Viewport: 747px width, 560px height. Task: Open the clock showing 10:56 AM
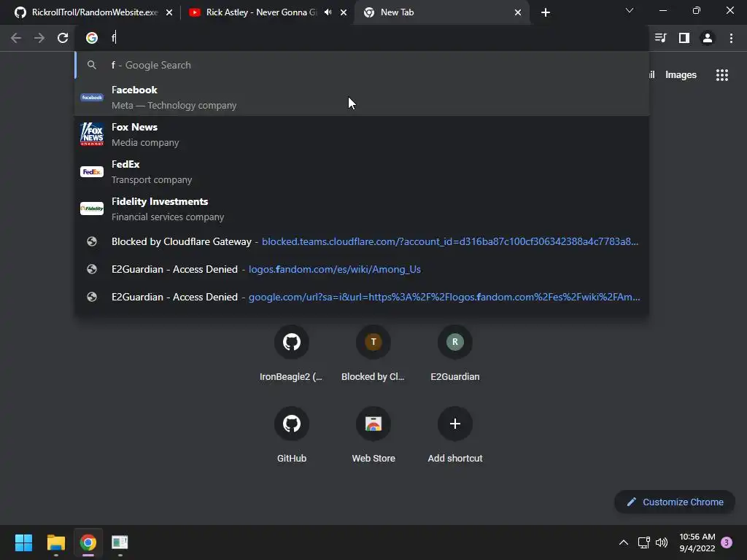point(697,542)
